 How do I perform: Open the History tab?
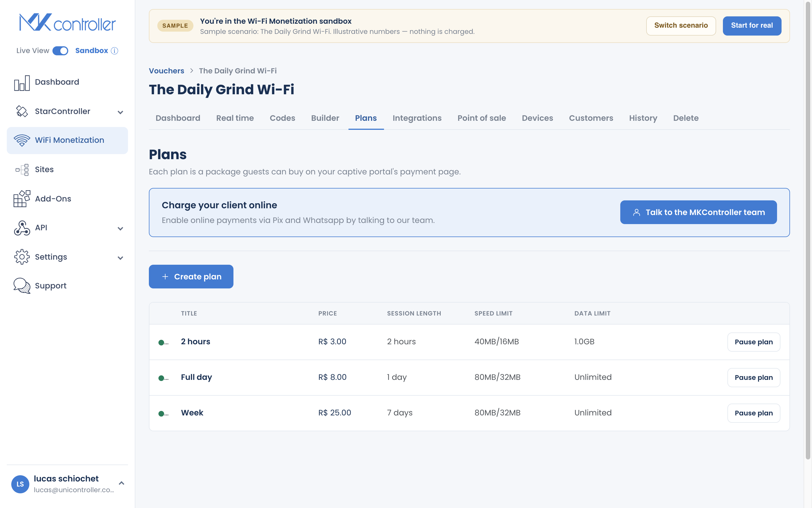pyautogui.click(x=643, y=118)
